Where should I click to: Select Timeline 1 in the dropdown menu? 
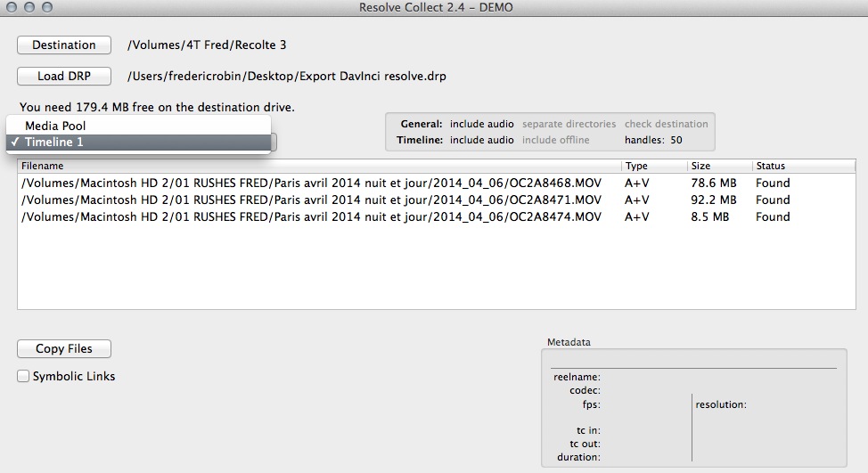[138, 143]
